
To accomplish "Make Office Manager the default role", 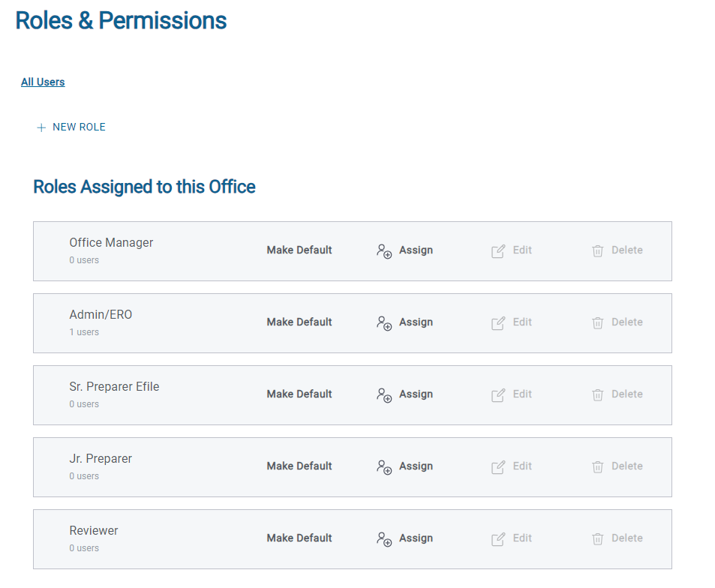I will click(299, 250).
